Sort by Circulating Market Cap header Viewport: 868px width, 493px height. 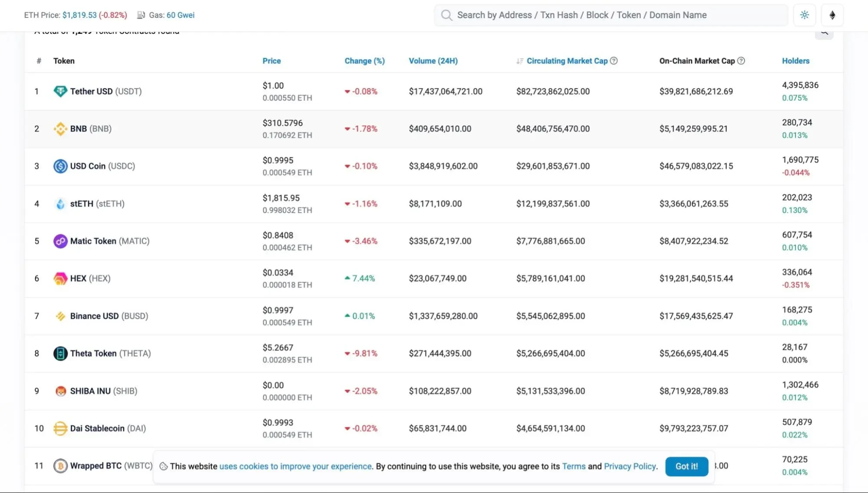click(x=567, y=61)
